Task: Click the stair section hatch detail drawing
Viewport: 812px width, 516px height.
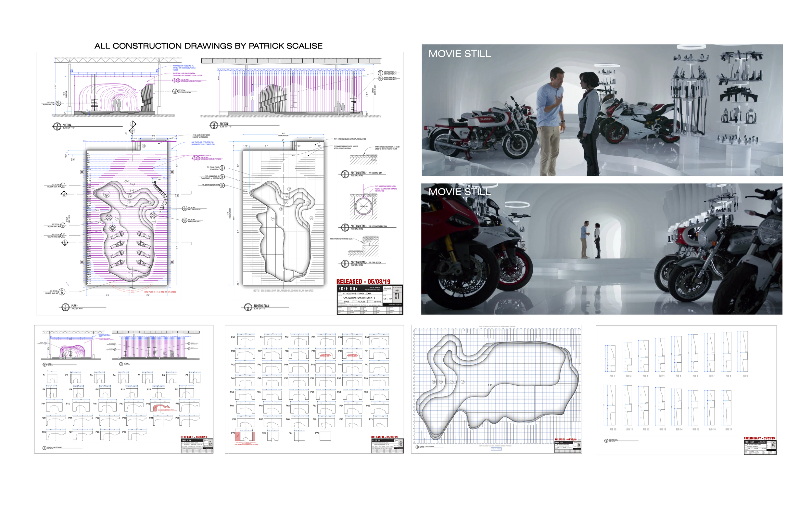Action: (x=363, y=246)
